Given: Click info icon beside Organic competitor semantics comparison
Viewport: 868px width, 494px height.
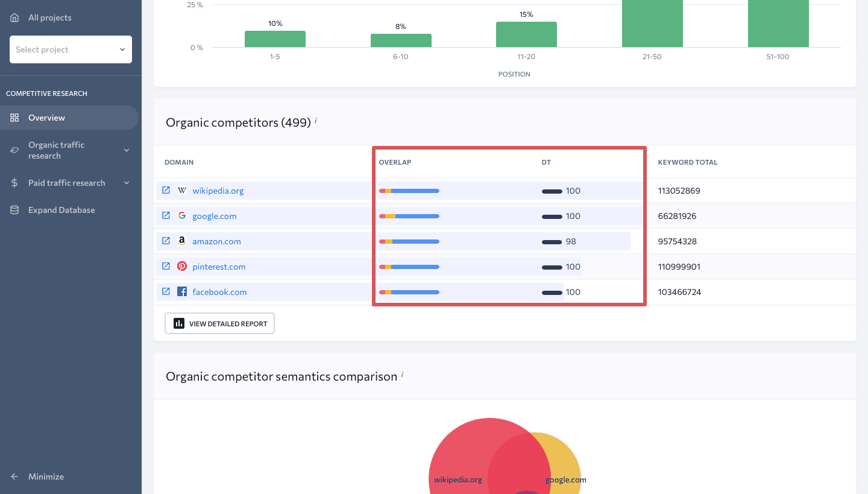Looking at the screenshot, I should (x=402, y=375).
